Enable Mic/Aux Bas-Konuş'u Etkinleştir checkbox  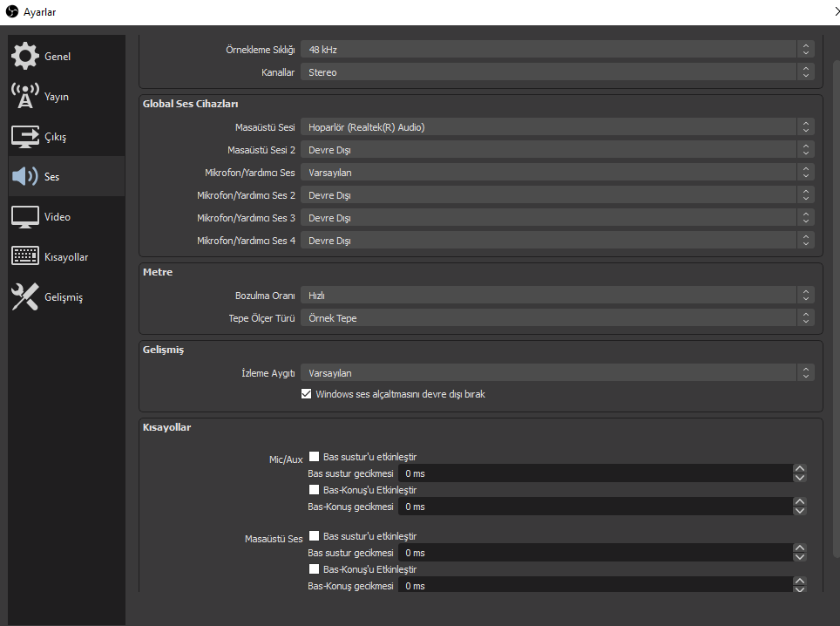point(315,490)
